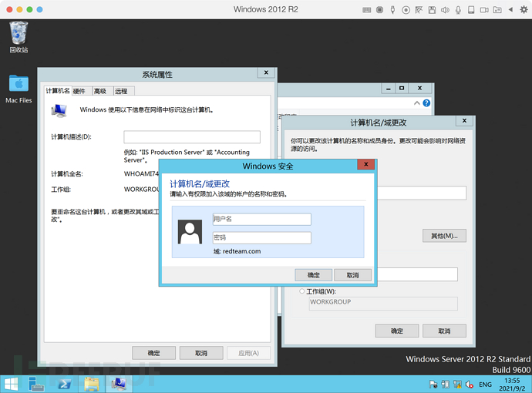Launch PowerShell from the taskbar
Image resolution: width=532 pixels, height=393 pixels.
65,384
